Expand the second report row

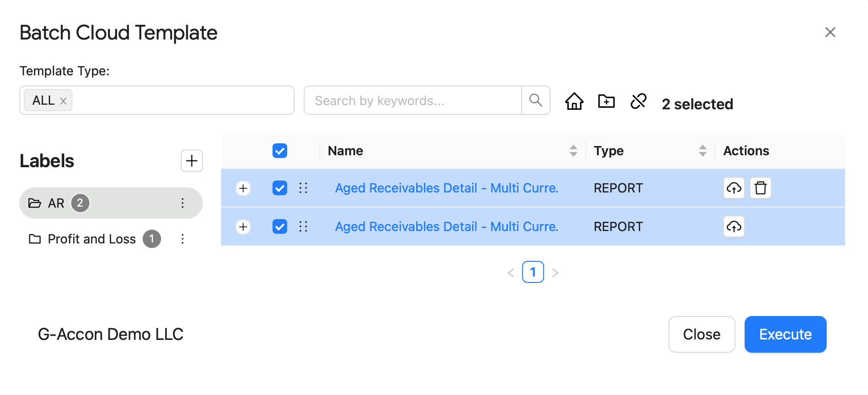[x=243, y=227]
